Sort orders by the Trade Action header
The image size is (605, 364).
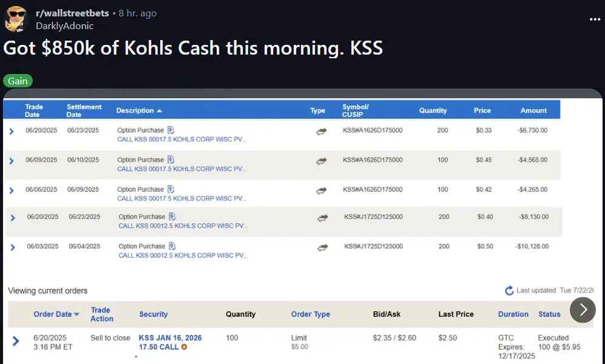pos(102,314)
